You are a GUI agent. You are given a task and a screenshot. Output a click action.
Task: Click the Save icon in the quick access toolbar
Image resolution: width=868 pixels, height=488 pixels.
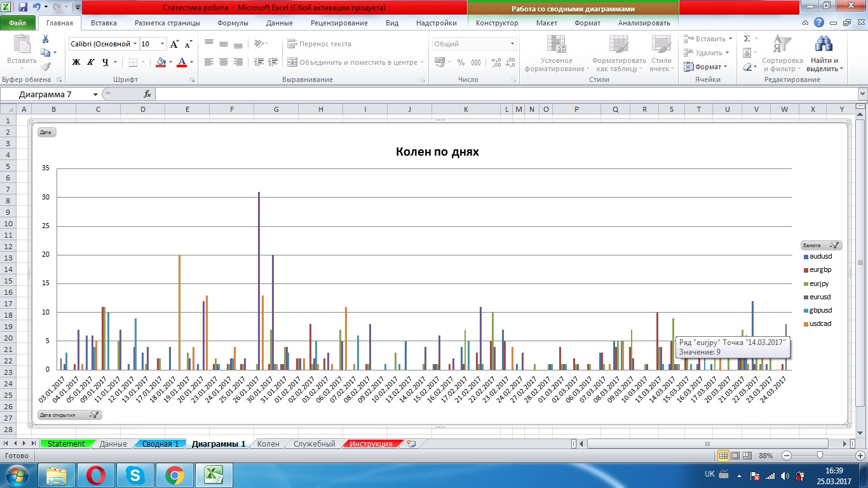pos(23,7)
